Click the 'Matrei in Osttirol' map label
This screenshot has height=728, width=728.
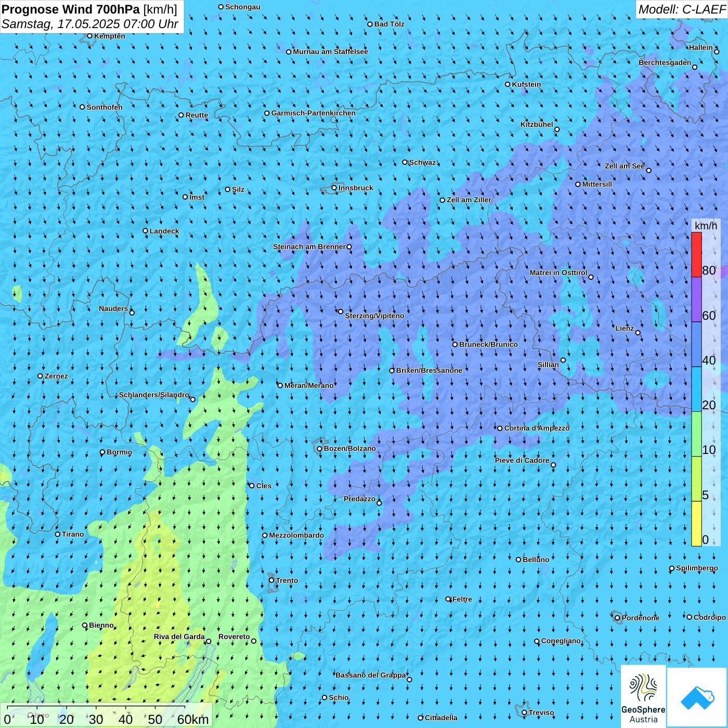pos(558,272)
